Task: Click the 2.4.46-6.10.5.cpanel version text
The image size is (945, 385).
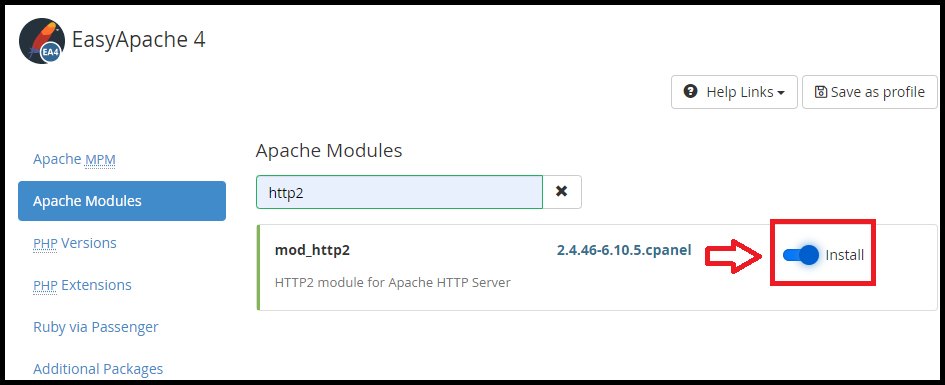Action: tap(624, 249)
